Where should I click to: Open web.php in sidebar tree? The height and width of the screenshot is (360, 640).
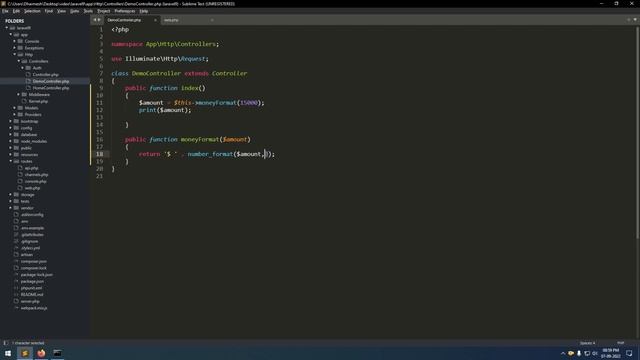(32, 188)
